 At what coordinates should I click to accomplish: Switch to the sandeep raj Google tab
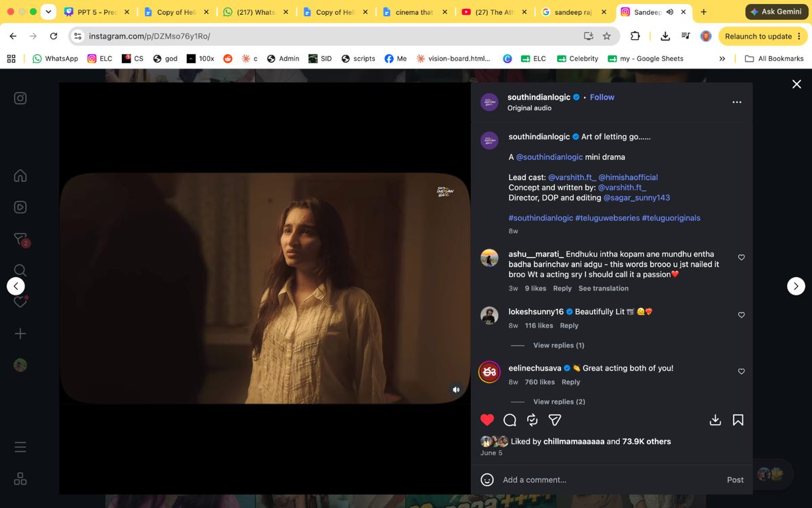(574, 12)
